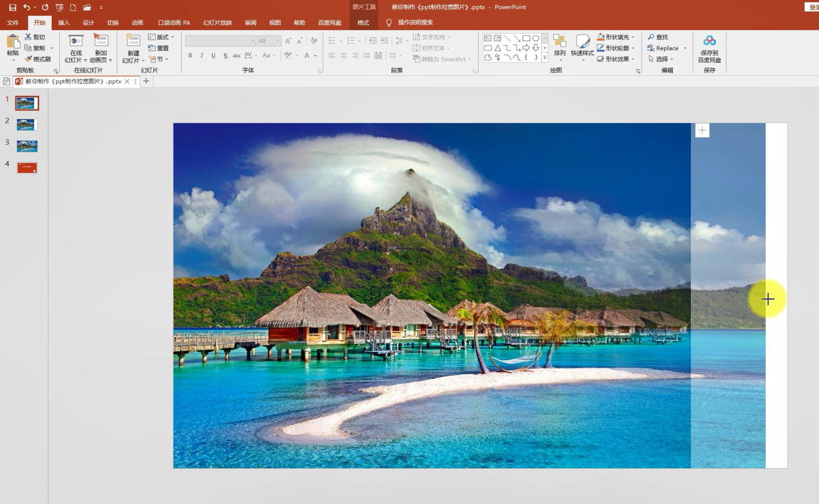The image size is (819, 504).
Task: Click Replace in the editing group
Action: coord(663,48)
